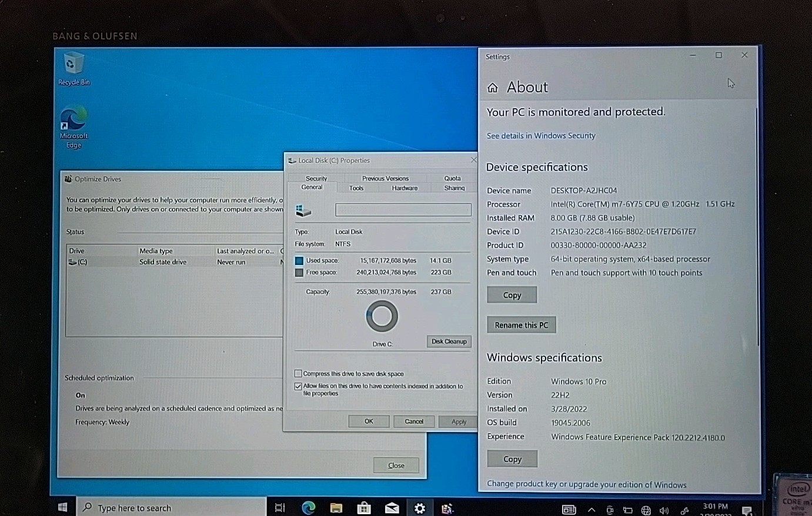The image size is (812, 516).
Task: Open Task View on the taskbar
Action: 280,508
